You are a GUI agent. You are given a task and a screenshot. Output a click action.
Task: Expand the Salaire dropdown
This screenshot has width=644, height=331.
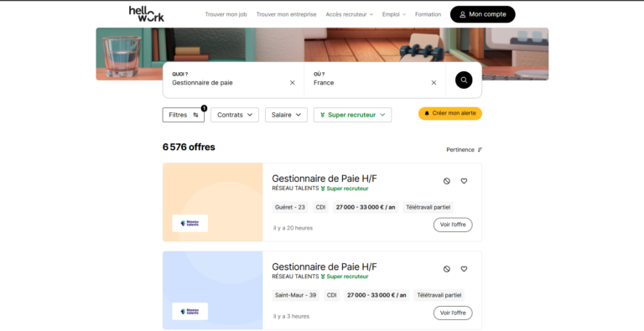(x=286, y=115)
